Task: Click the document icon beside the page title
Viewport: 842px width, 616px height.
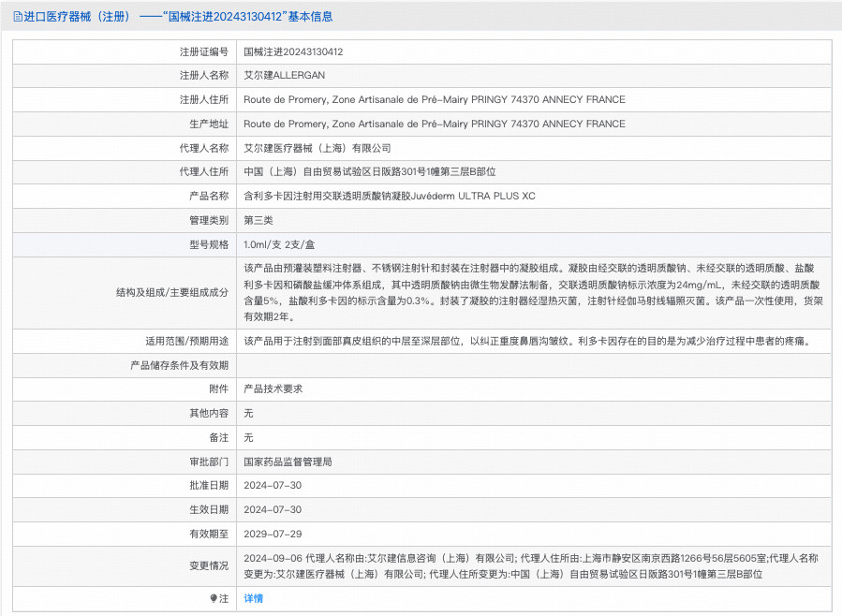Action: tap(17, 17)
